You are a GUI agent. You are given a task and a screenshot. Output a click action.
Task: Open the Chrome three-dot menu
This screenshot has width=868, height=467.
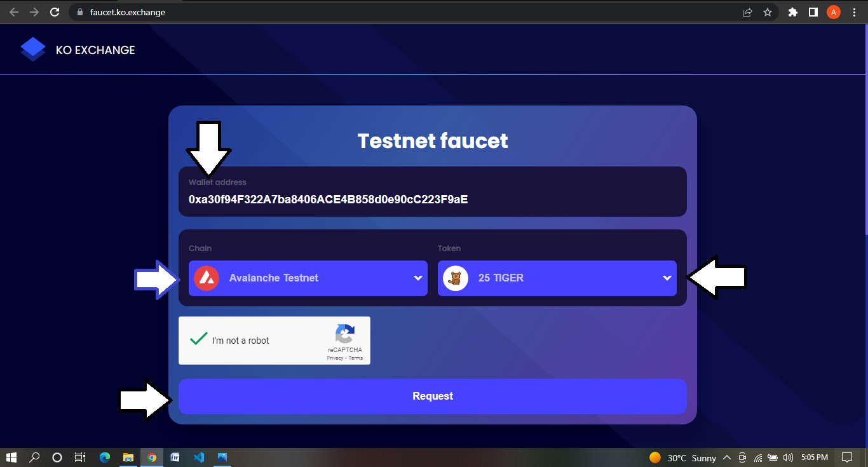coord(854,12)
